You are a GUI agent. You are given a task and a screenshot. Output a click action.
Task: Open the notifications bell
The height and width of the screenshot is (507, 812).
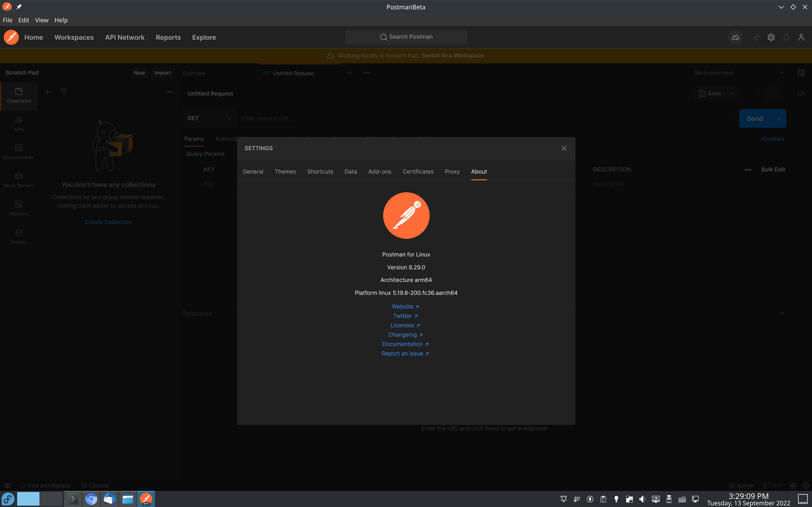[x=786, y=37]
